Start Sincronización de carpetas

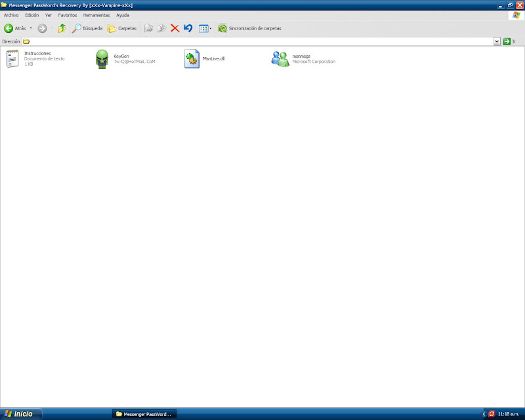[249, 28]
